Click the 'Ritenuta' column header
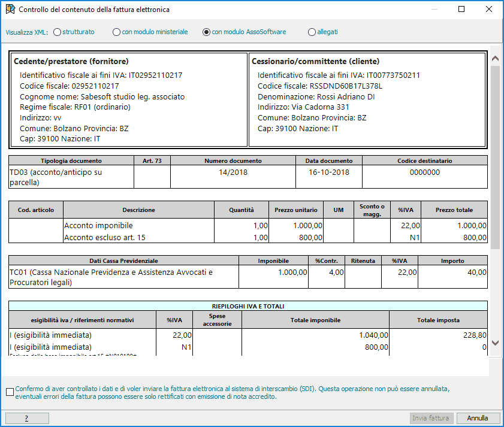 click(x=363, y=261)
